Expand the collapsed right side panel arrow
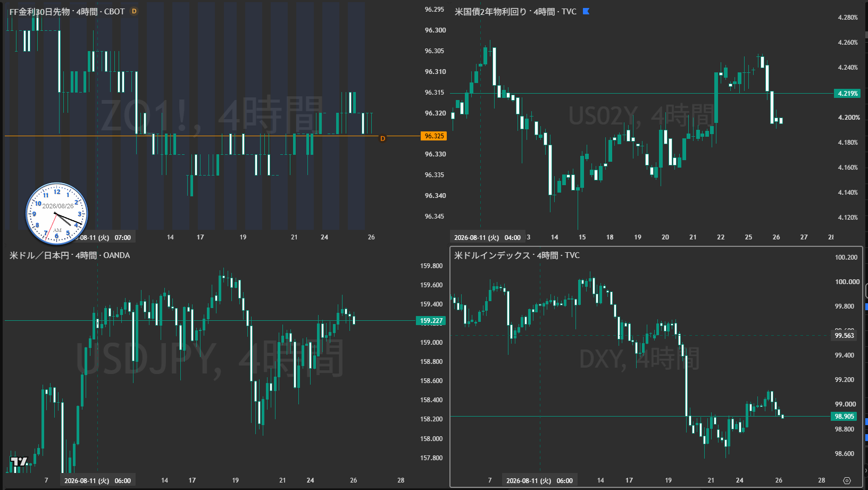Screen dimensions: 868x490 [x=865, y=470]
